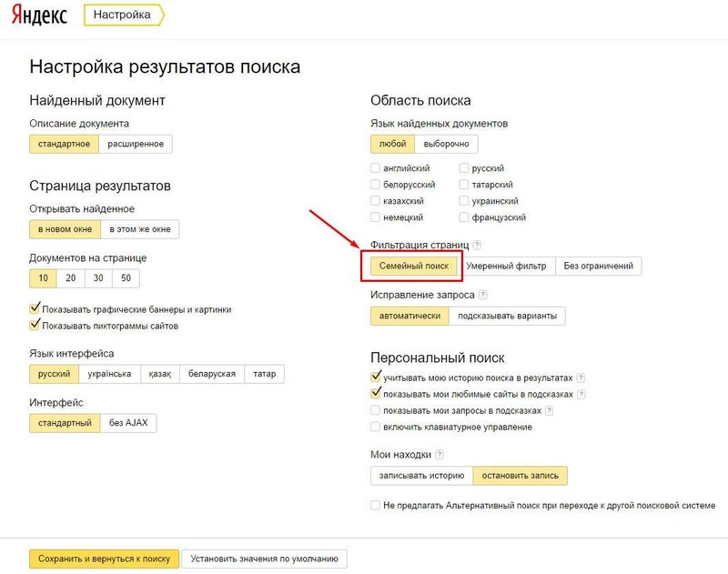Viewport: 728px width, 574px height.
Task: Choose Без ограничений filtering
Action: (x=599, y=266)
